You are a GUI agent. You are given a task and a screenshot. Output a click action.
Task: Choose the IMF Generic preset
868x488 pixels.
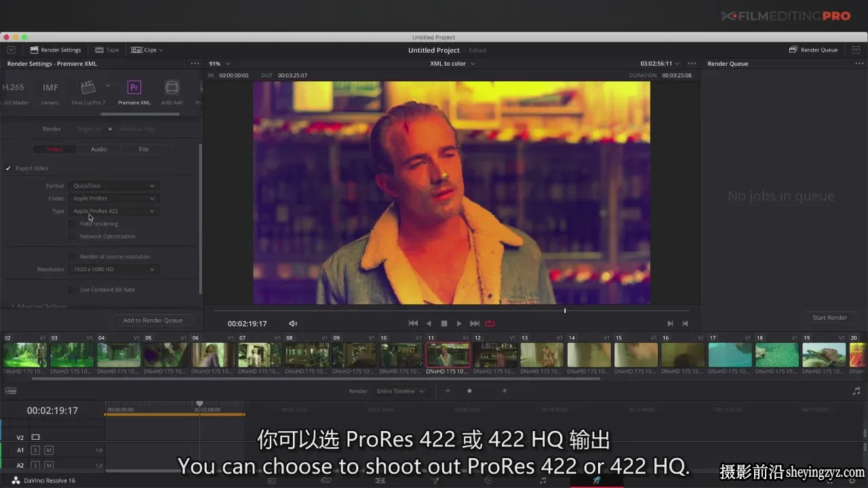50,93
